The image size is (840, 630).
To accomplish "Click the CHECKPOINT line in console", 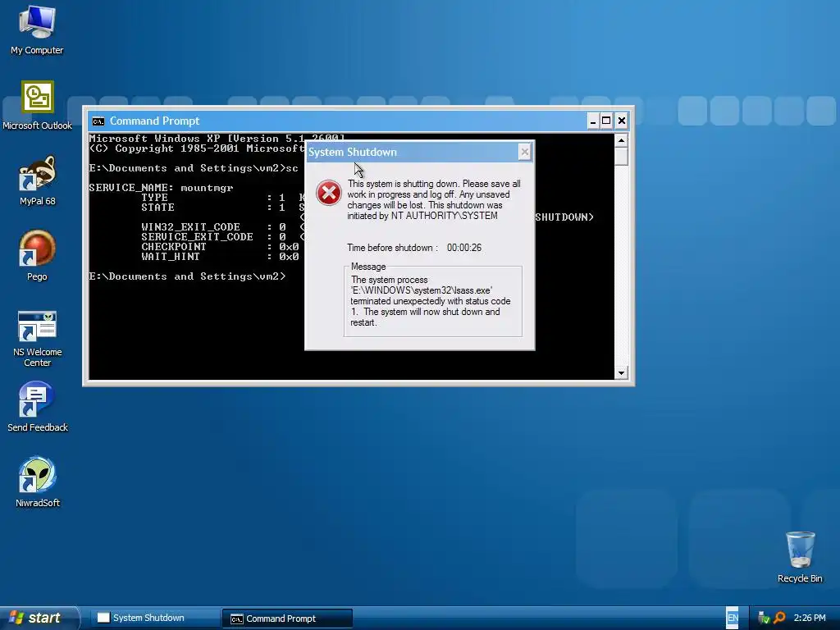I will click(220, 246).
